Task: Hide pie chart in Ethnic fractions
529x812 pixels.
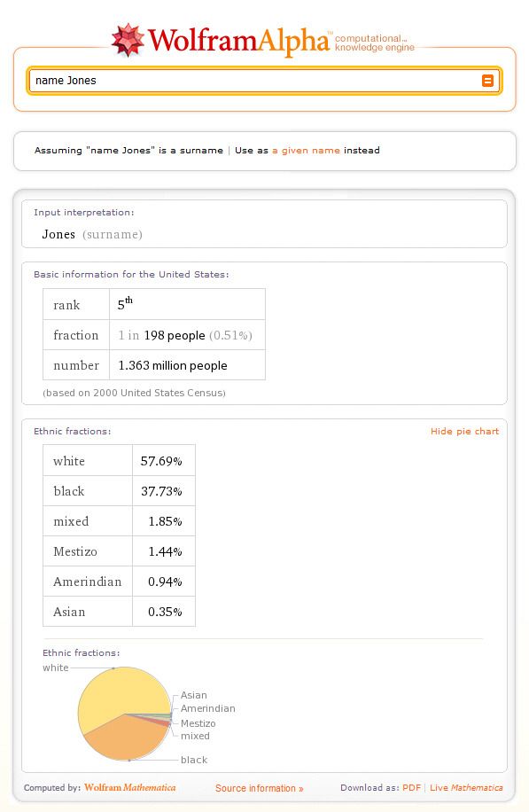Action: click(464, 431)
